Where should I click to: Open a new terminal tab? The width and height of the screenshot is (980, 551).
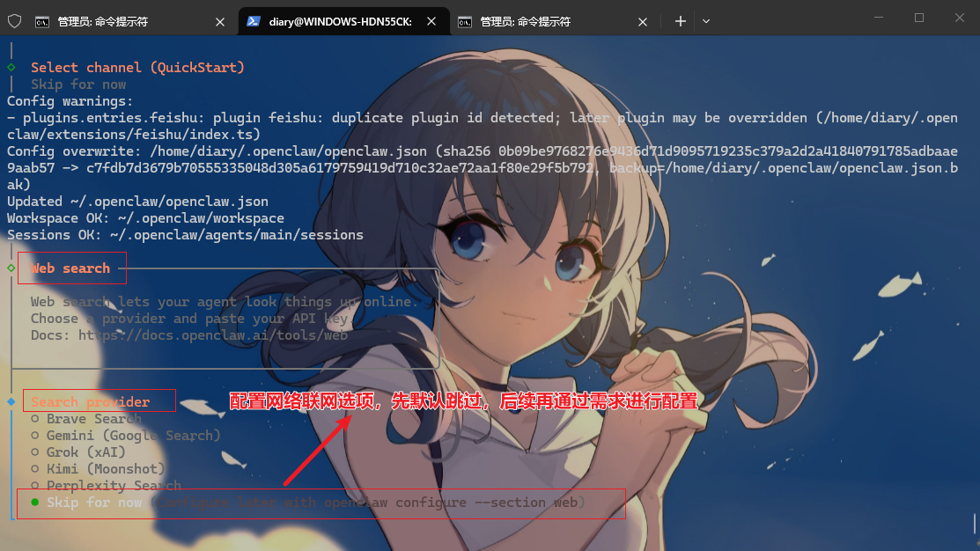(681, 21)
